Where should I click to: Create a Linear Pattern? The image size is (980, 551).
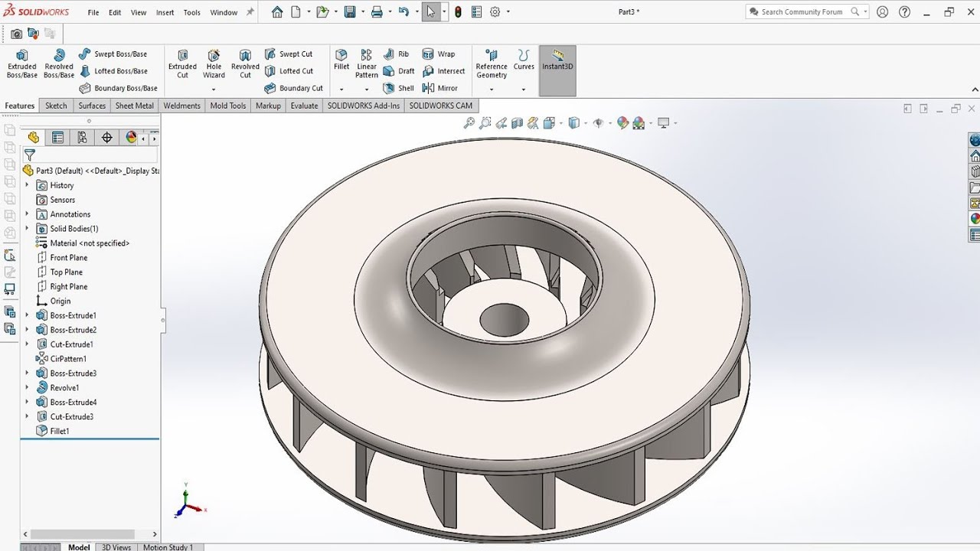367,64
